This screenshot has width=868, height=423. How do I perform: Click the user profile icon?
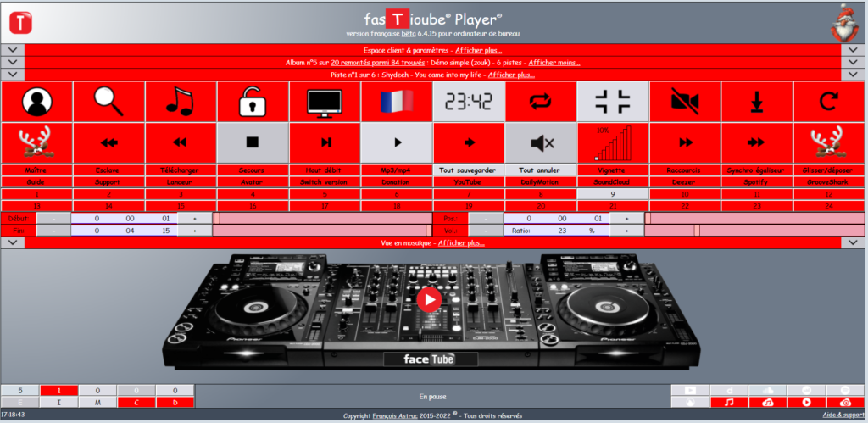(36, 102)
